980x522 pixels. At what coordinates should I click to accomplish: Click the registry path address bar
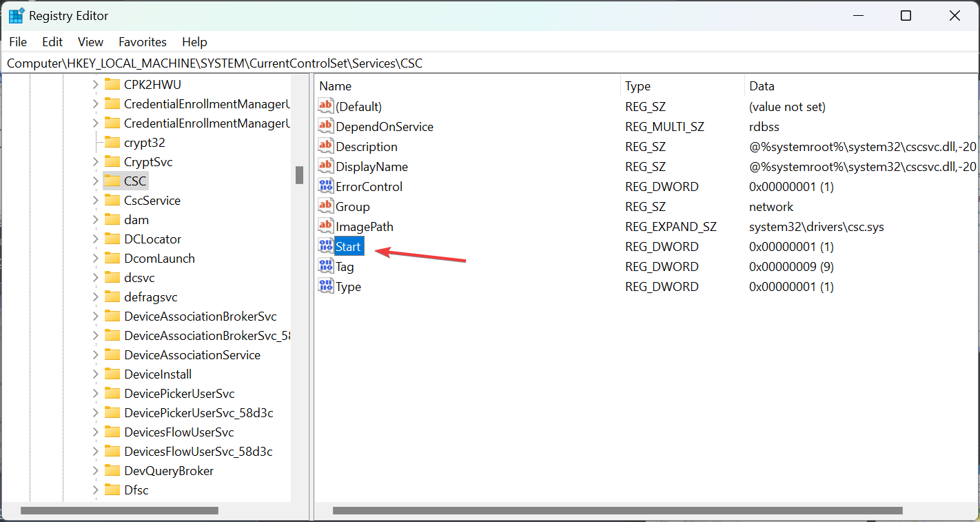pyautogui.click(x=489, y=63)
